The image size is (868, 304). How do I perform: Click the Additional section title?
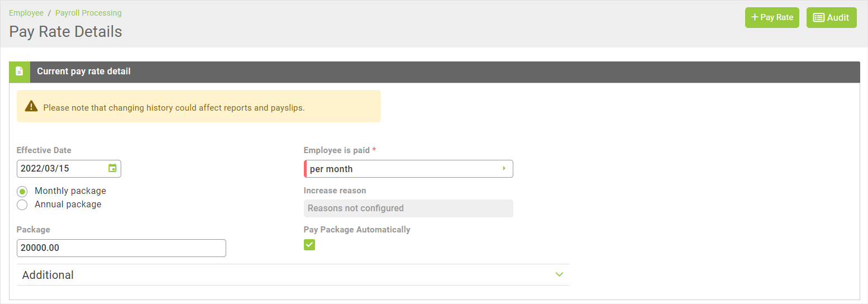[x=48, y=275]
